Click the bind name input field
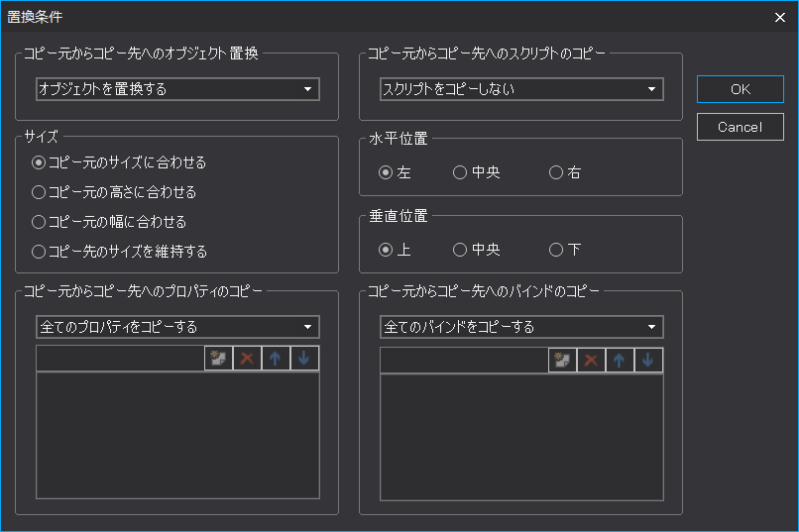Image resolution: width=799 pixels, height=532 pixels. click(x=464, y=361)
